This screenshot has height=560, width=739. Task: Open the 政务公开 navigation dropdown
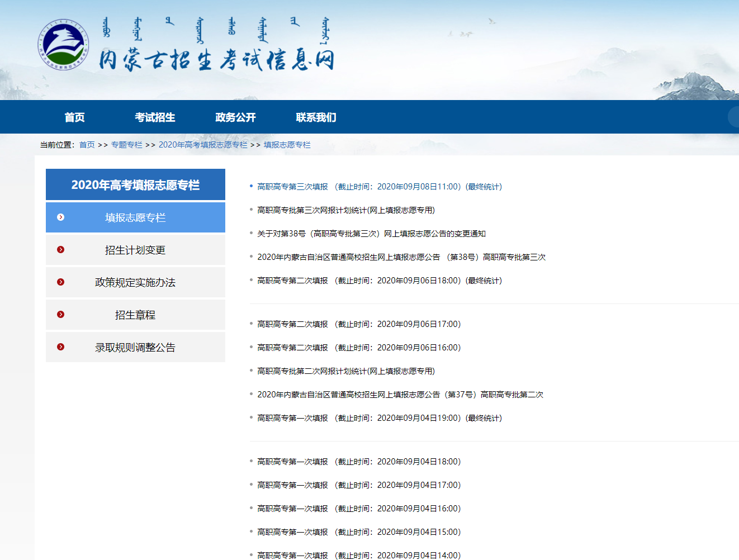point(235,117)
